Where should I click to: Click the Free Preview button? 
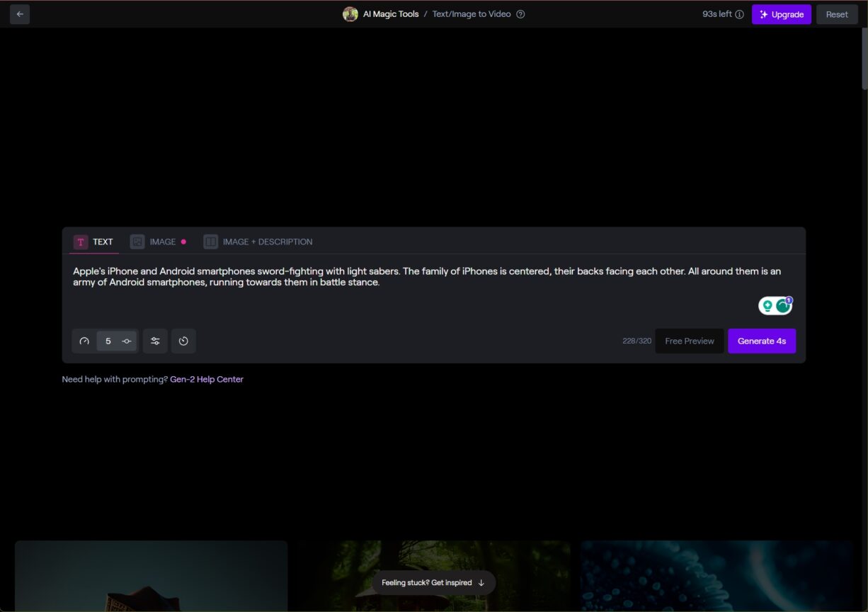(x=689, y=341)
